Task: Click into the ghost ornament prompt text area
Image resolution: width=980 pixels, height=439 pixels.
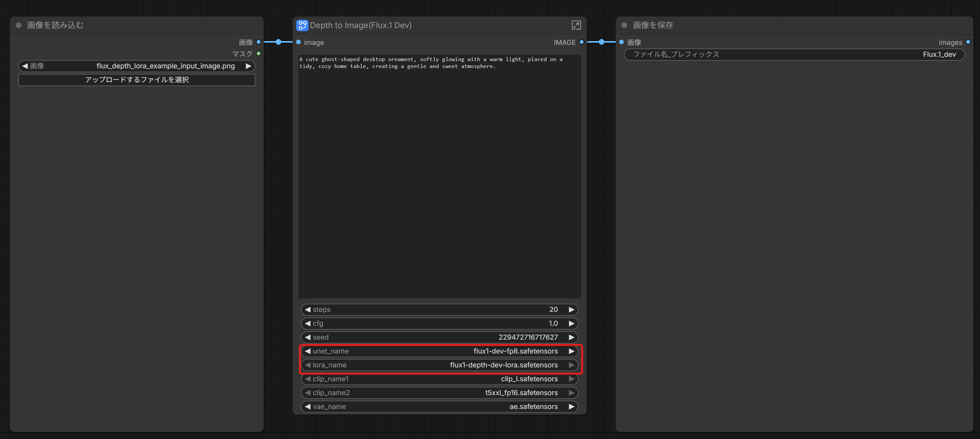Action: [440, 176]
